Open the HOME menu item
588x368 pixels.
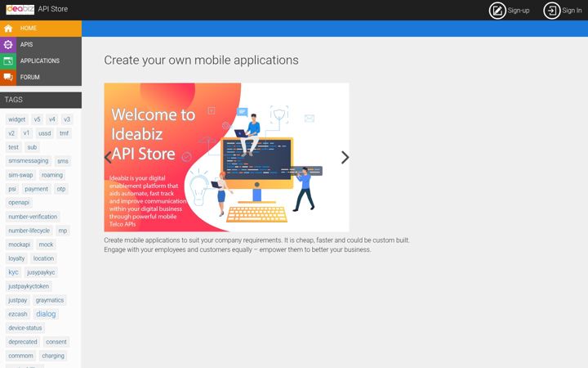(41, 28)
